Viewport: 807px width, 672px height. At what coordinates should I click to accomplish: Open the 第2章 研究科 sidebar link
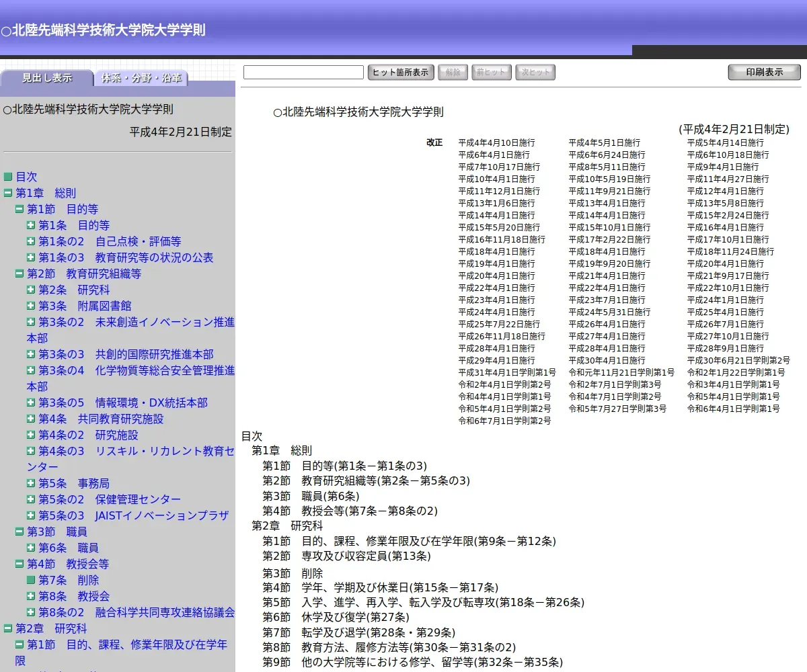coord(51,628)
